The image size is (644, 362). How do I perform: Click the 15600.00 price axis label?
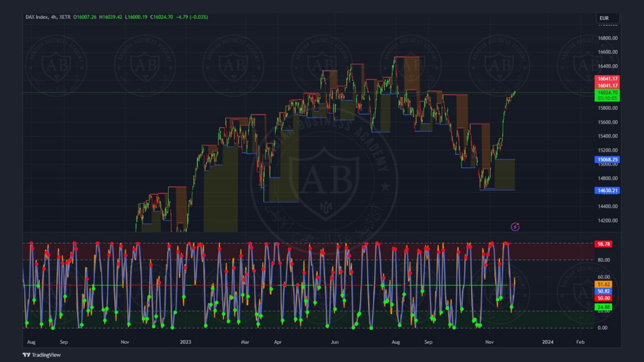coord(608,122)
